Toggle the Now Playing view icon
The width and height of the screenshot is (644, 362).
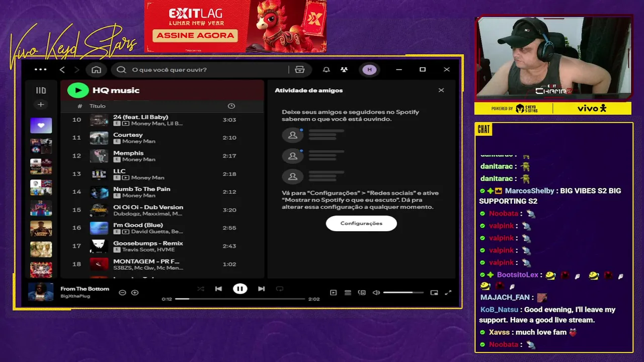pyautogui.click(x=333, y=293)
